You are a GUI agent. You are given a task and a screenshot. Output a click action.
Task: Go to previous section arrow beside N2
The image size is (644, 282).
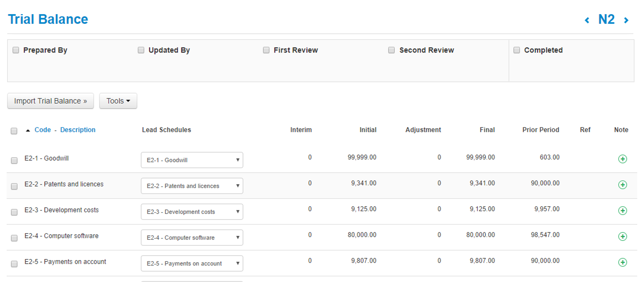[587, 20]
